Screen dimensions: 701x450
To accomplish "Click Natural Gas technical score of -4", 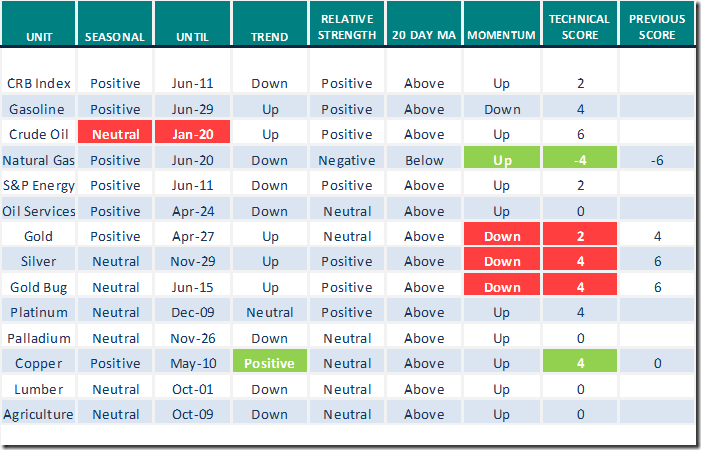I will (x=580, y=160).
